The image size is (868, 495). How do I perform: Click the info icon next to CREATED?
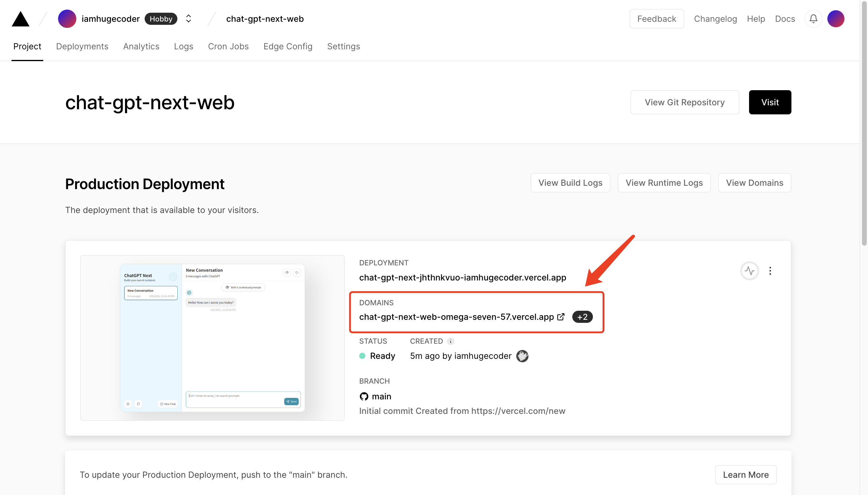(450, 341)
